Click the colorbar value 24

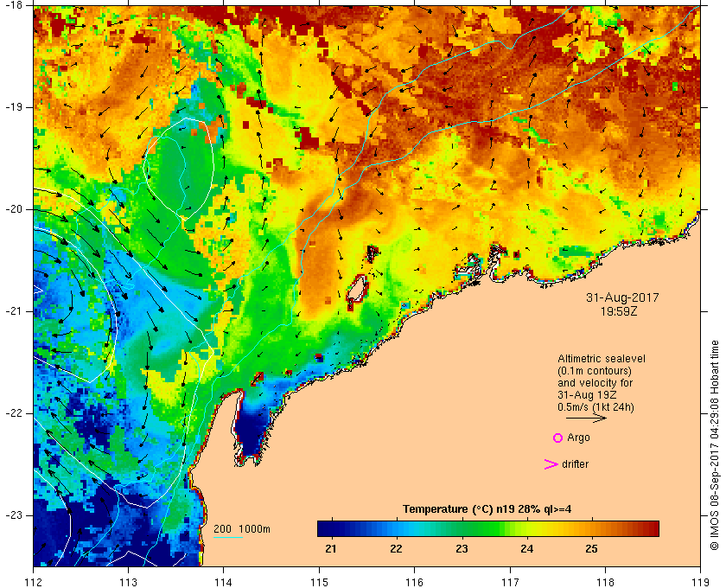click(527, 549)
